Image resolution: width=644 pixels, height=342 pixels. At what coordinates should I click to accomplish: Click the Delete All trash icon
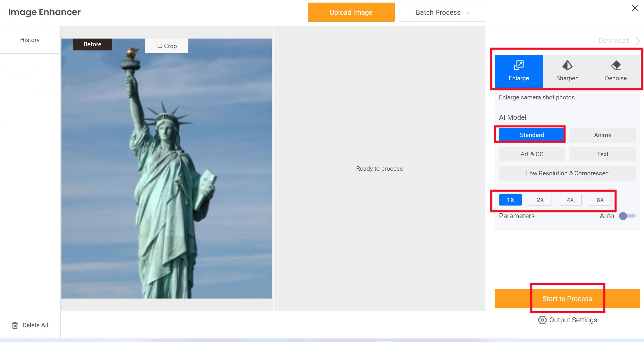15,325
